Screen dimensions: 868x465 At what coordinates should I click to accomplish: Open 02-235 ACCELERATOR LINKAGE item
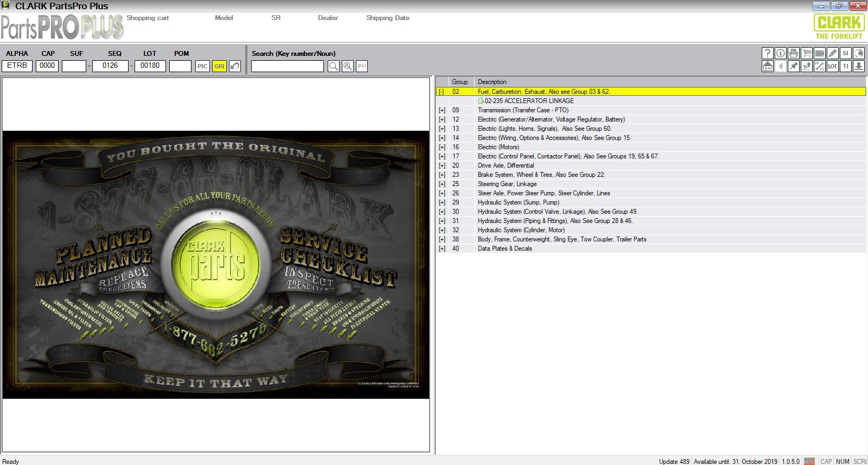tap(526, 101)
